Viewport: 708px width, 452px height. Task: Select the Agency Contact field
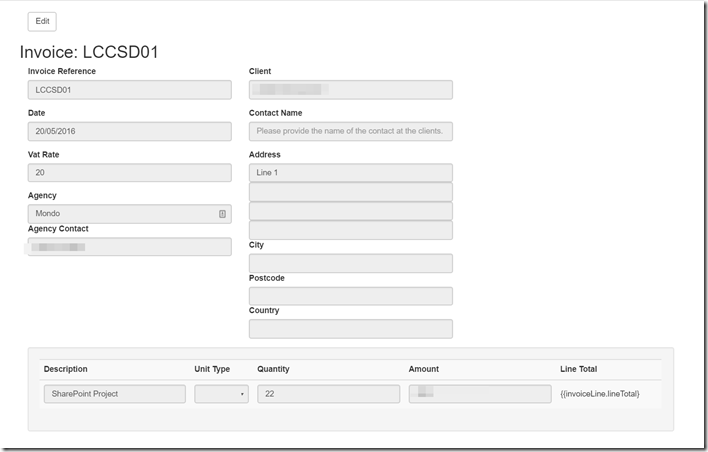tap(129, 247)
